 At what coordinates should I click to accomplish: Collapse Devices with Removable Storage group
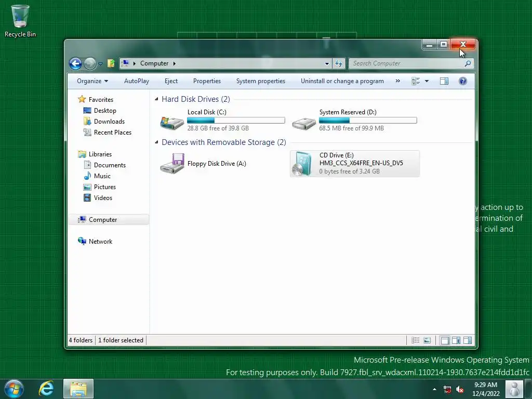click(x=156, y=142)
